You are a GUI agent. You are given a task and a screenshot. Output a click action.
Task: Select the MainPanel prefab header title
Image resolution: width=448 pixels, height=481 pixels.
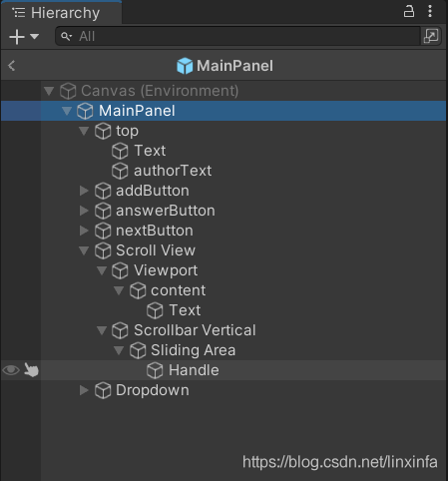[234, 66]
